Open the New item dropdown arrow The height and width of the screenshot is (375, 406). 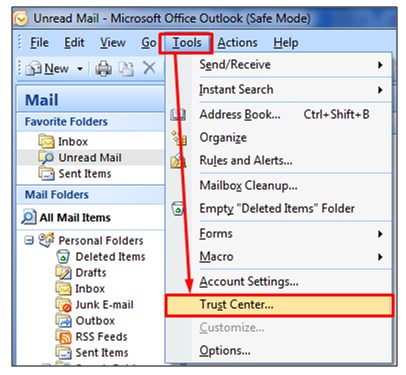(x=80, y=69)
